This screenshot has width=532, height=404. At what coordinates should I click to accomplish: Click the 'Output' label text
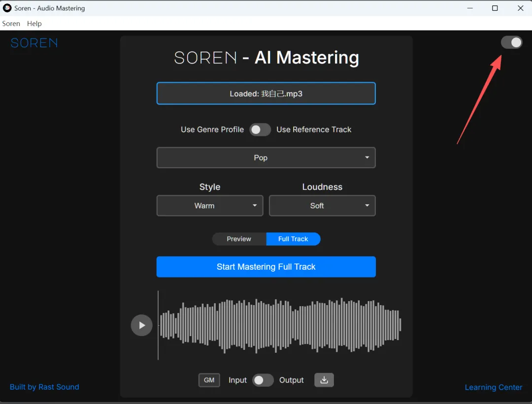click(292, 380)
